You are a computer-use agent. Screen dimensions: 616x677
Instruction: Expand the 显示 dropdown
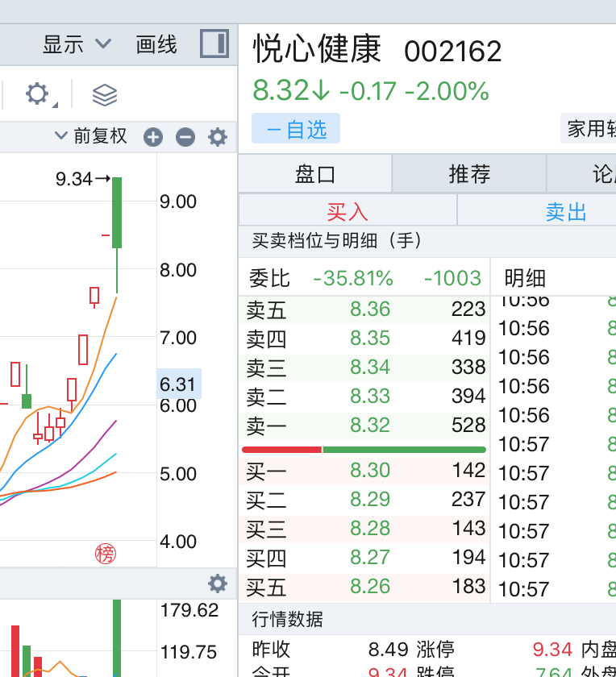(x=77, y=44)
